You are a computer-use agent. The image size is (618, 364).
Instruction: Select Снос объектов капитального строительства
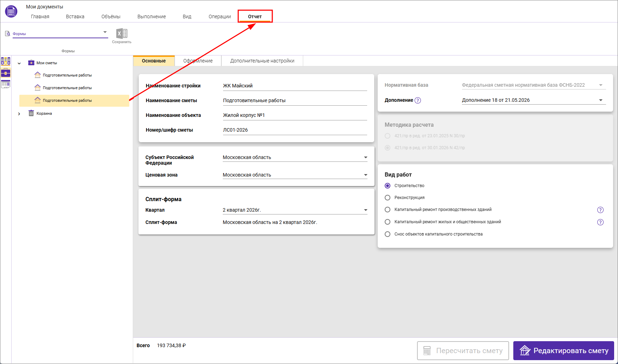pos(388,234)
